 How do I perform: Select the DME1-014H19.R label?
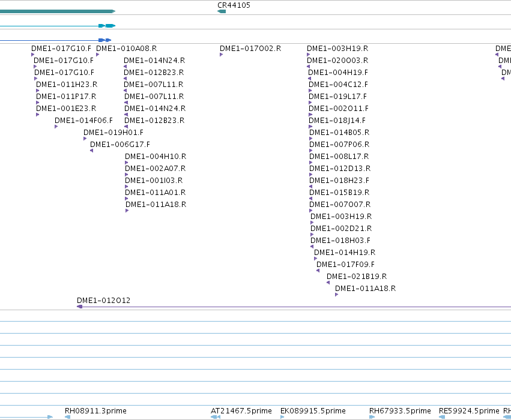[345, 253]
